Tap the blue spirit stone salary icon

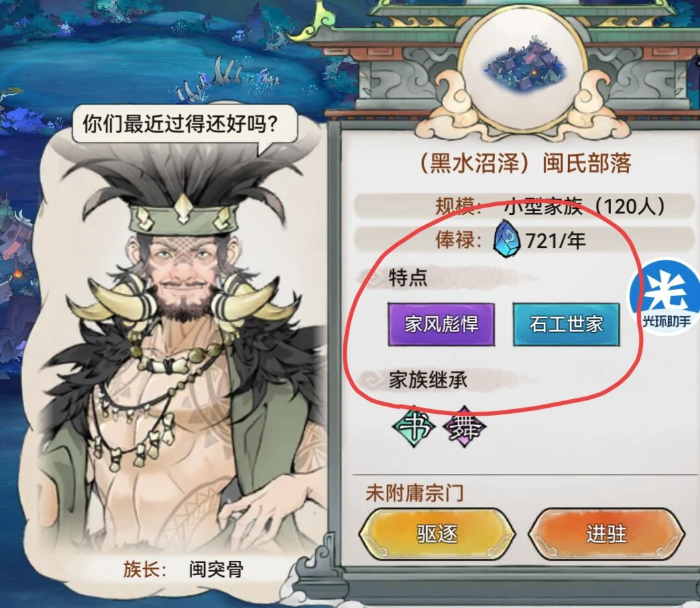pyautogui.click(x=508, y=239)
